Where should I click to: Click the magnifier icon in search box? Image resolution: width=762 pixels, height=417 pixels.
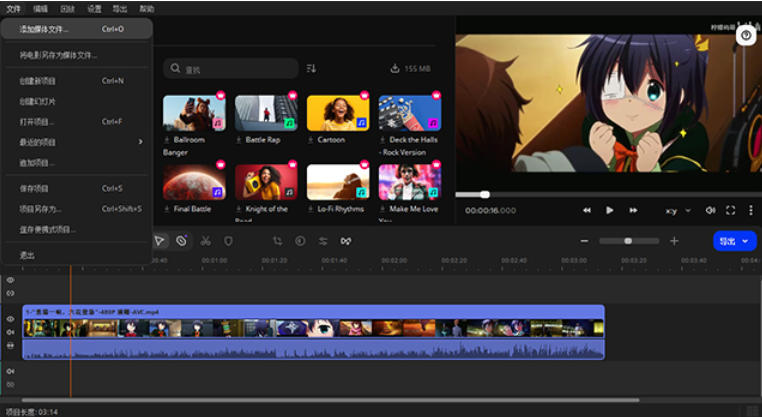pos(175,68)
